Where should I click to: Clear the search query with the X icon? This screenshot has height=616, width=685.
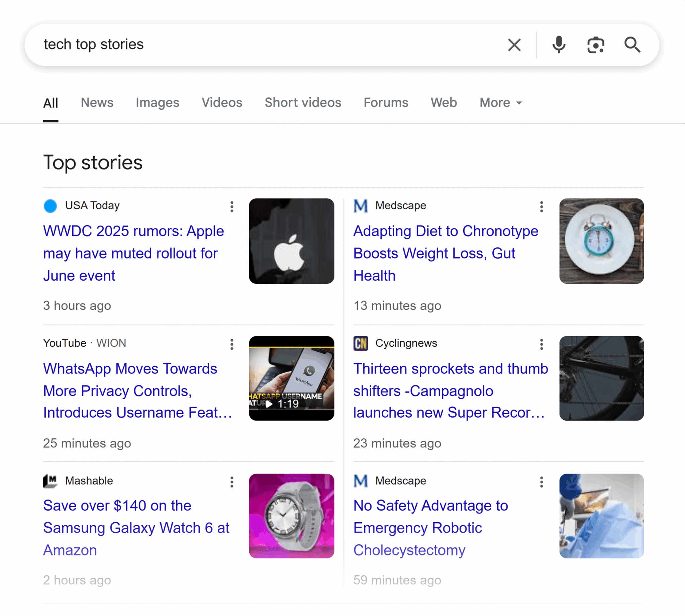(514, 45)
